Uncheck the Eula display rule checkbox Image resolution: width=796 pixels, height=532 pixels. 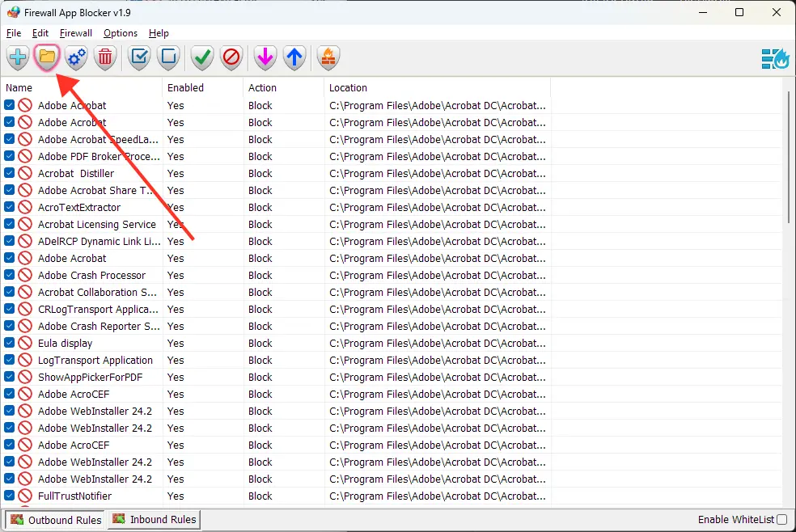(x=9, y=343)
